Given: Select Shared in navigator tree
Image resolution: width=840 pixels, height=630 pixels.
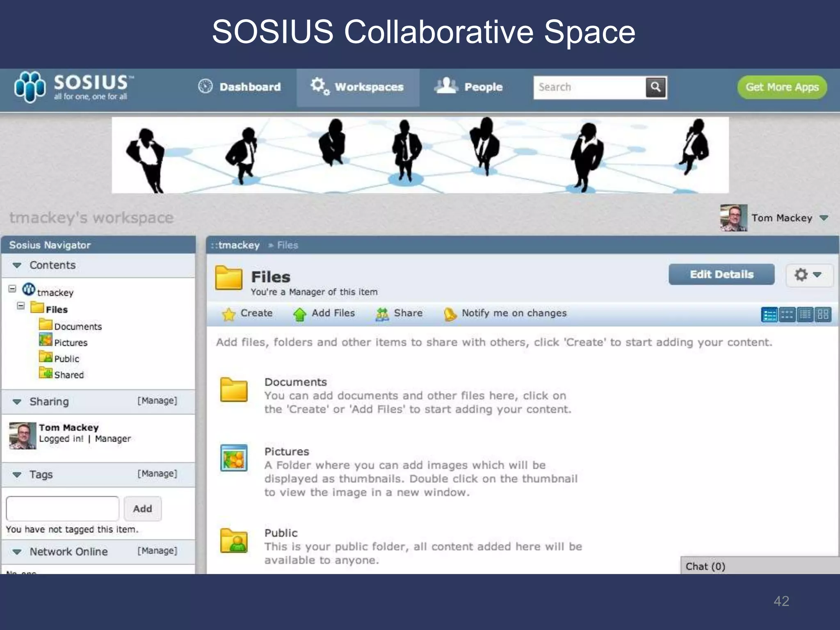Looking at the screenshot, I should click(x=61, y=374).
